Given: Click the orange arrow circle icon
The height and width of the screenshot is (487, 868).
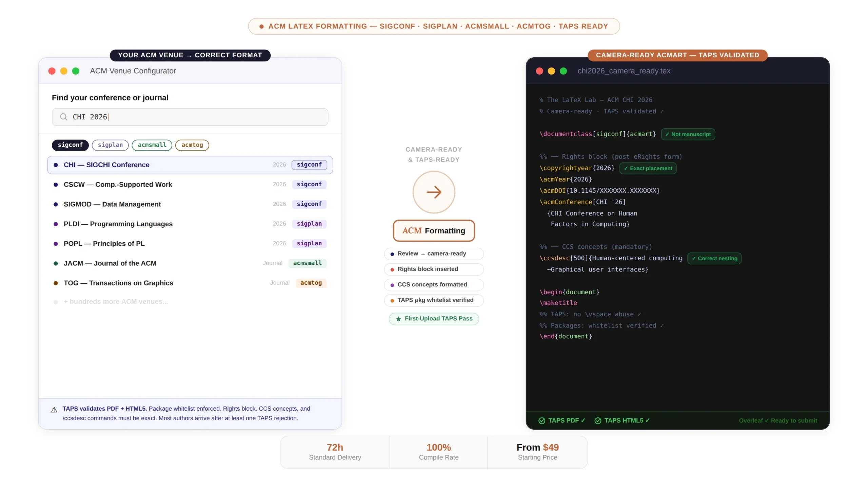Looking at the screenshot, I should 434,192.
